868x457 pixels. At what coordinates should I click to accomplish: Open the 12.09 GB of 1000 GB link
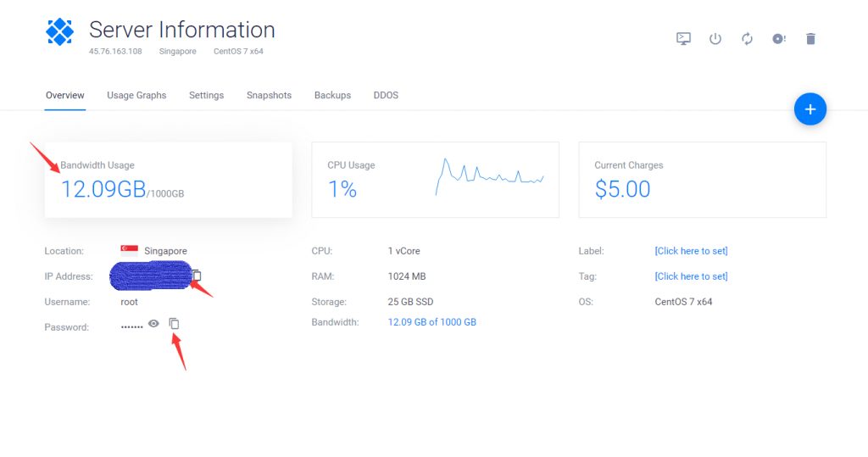[431, 322]
